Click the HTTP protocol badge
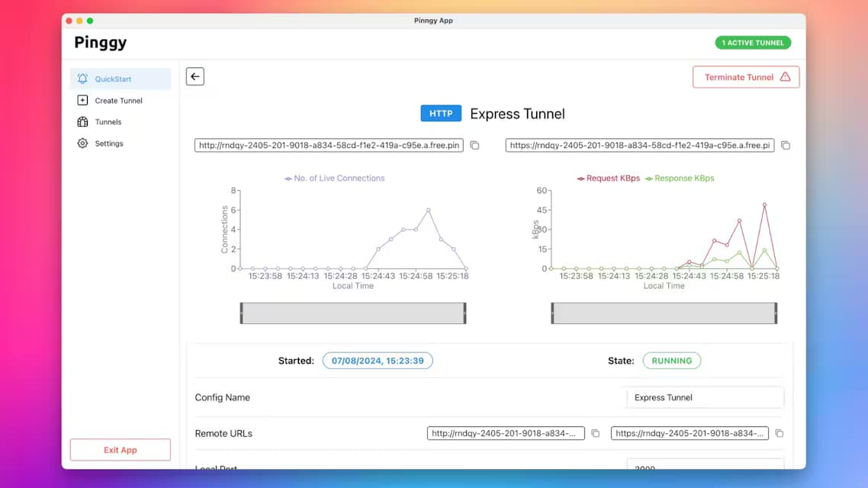 [441, 114]
